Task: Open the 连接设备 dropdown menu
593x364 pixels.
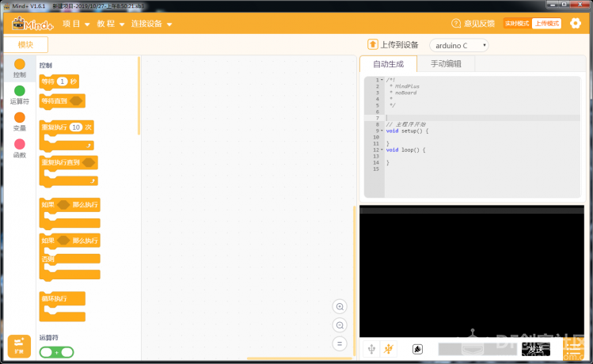Action: coord(151,24)
